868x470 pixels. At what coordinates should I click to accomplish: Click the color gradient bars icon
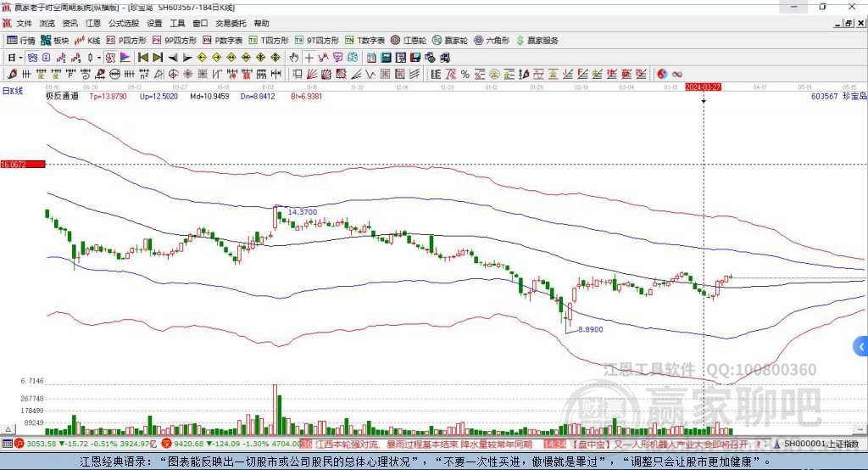pyautogui.click(x=125, y=58)
